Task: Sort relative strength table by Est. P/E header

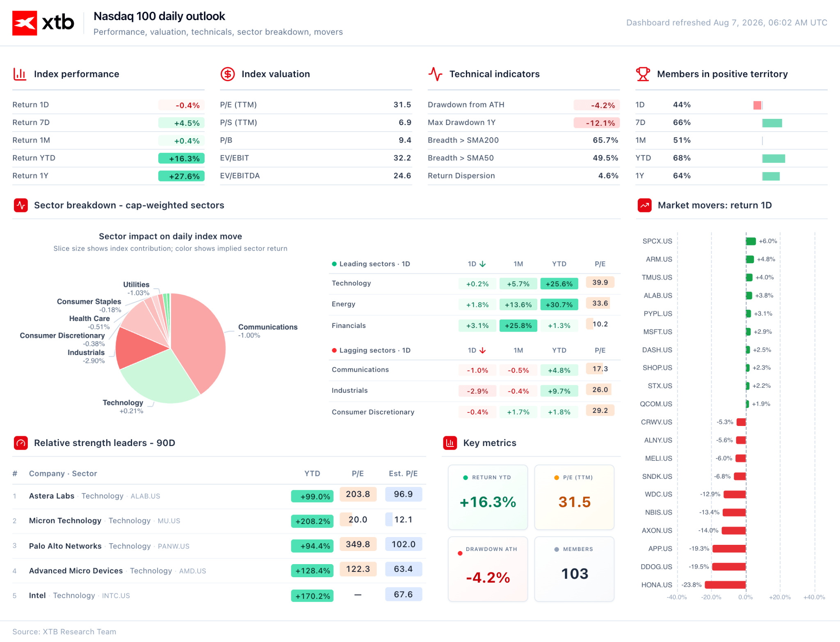Action: (403, 474)
